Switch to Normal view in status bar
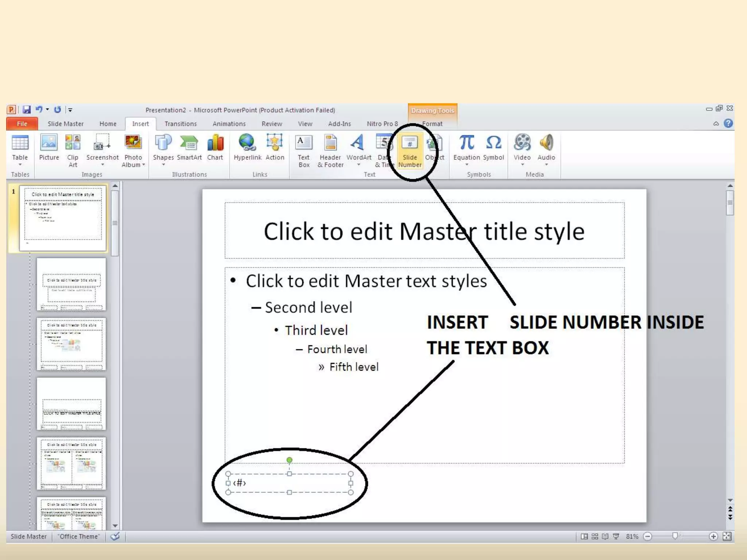The image size is (747, 560). [584, 536]
